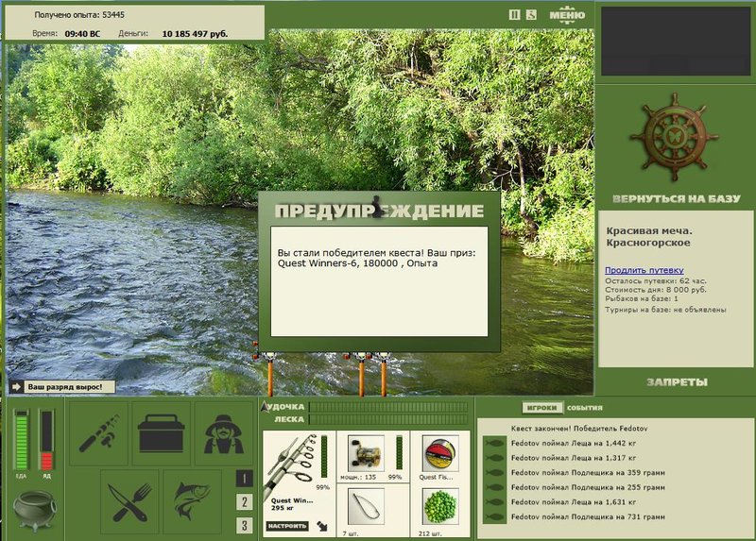The height and width of the screenshot is (541, 756).
Task: Click the quest winner prize message text
Action: [376, 258]
